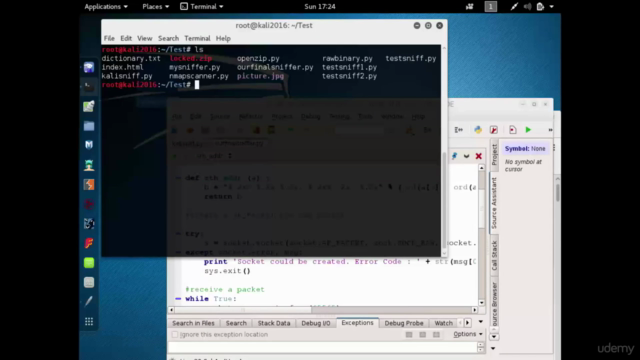640x360 pixels.
Task: Open the terminal Search menu
Action: [x=168, y=38]
